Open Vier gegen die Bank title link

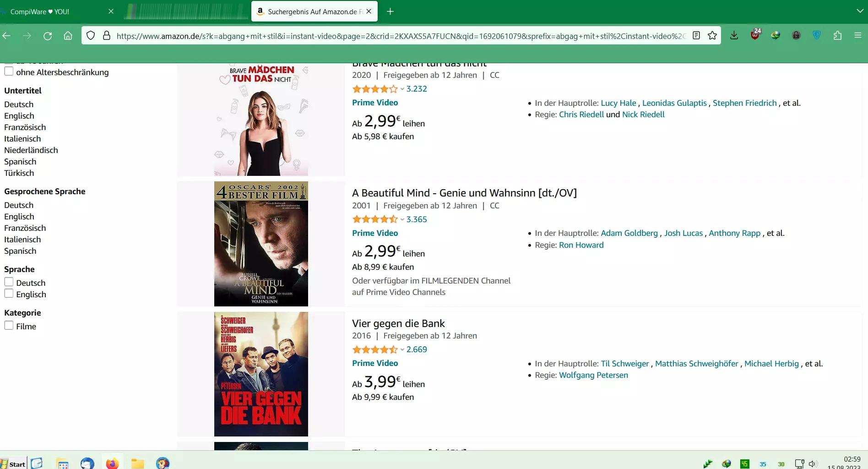point(398,323)
